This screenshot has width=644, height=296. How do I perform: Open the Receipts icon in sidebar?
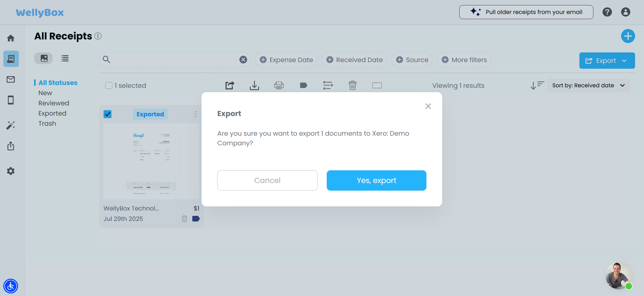click(11, 59)
